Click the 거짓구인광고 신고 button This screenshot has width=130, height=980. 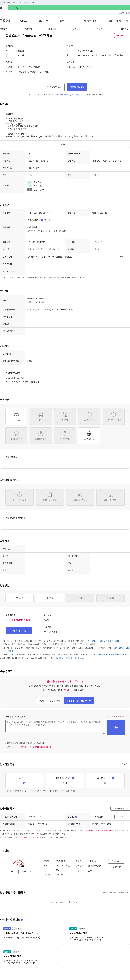click(120, 808)
